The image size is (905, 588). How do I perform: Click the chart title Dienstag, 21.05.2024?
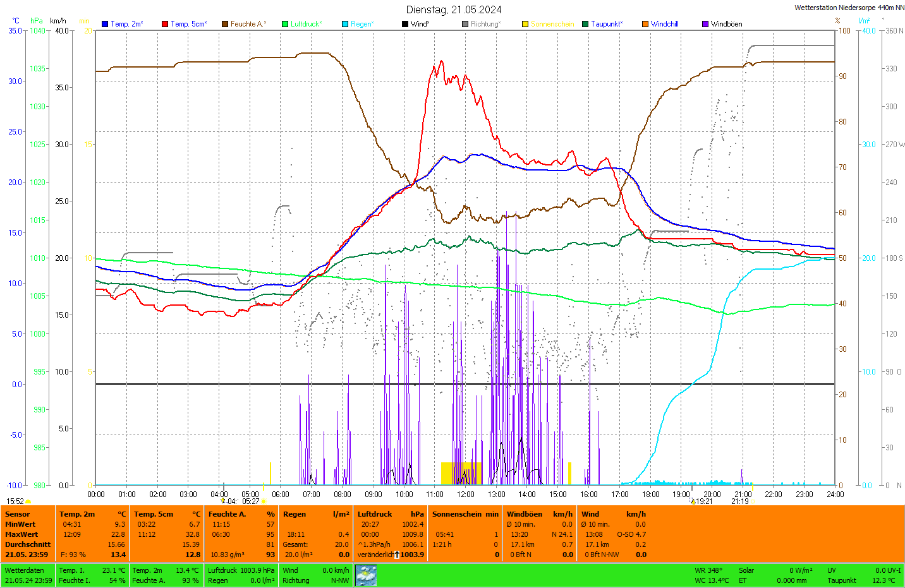(x=454, y=9)
